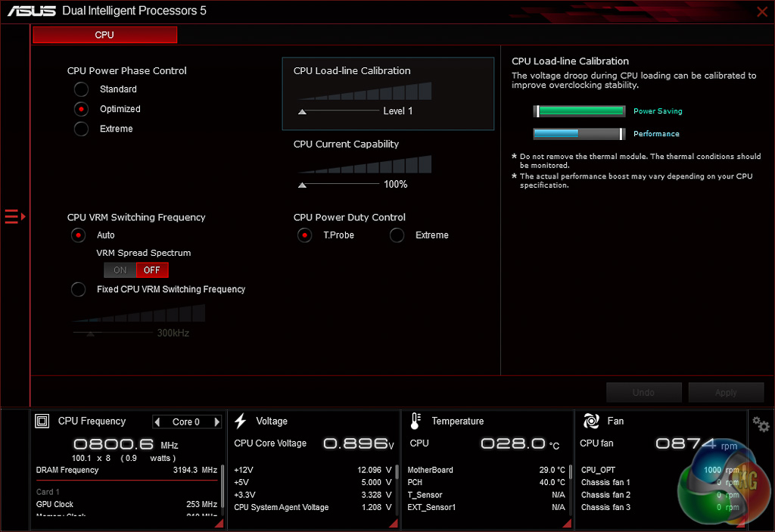Adjust VRM switching frequency 300kHz slider

coord(91,334)
